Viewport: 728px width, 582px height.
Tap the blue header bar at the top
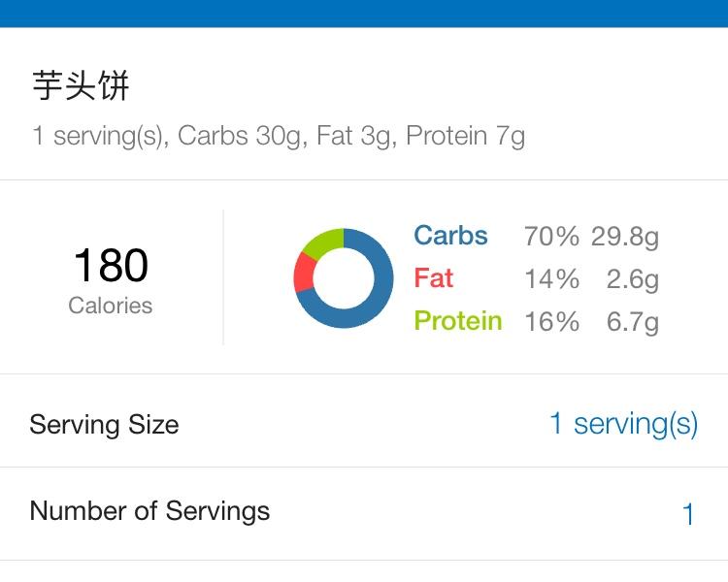[x=364, y=13]
